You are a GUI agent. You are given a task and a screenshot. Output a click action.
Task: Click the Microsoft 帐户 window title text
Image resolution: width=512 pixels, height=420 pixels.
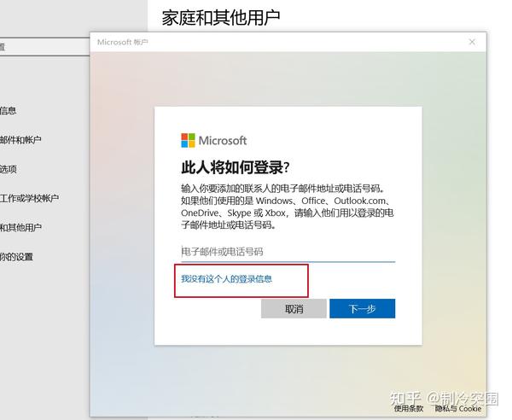tap(122, 42)
